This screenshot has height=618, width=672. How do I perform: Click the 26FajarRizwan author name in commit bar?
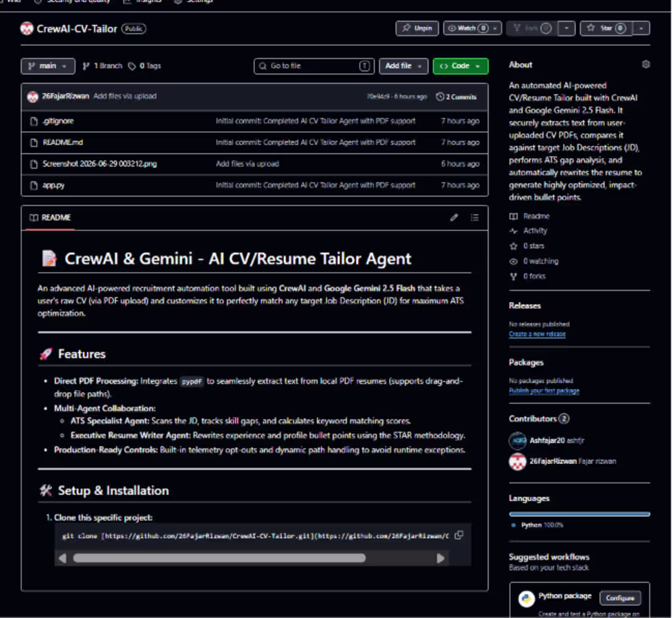[65, 96]
